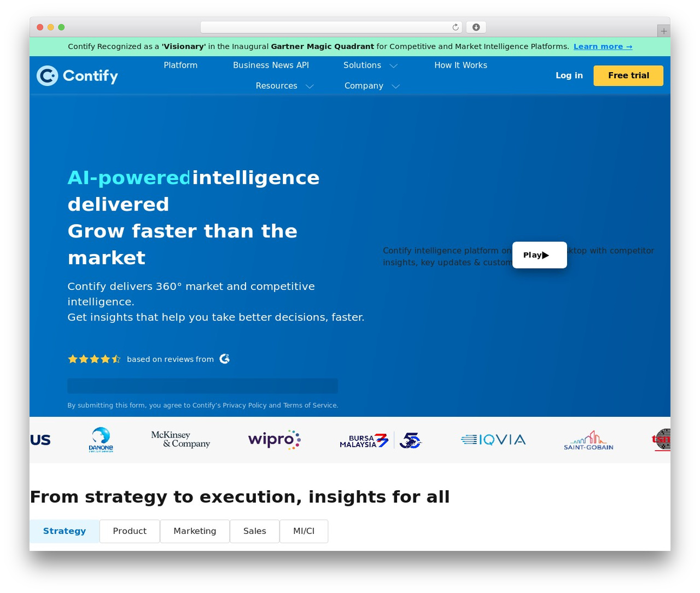Image resolution: width=700 pixels, height=593 pixels.
Task: Switch to the Sales tab
Action: pyautogui.click(x=255, y=531)
